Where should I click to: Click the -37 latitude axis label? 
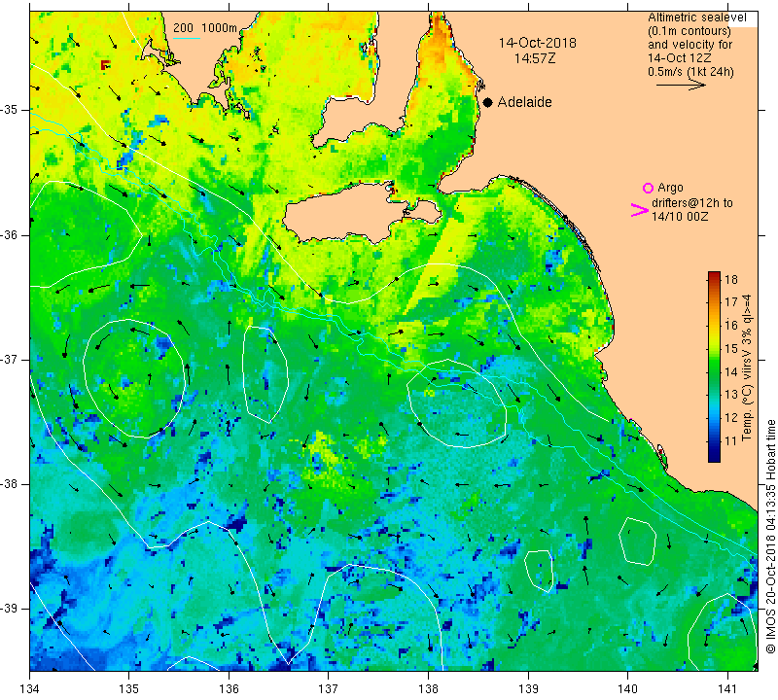coord(10,359)
